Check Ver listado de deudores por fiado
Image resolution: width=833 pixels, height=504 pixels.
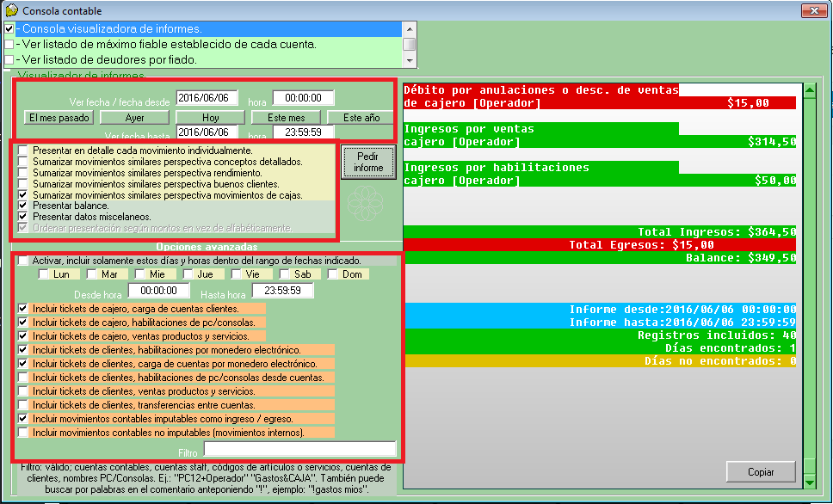pos(9,59)
